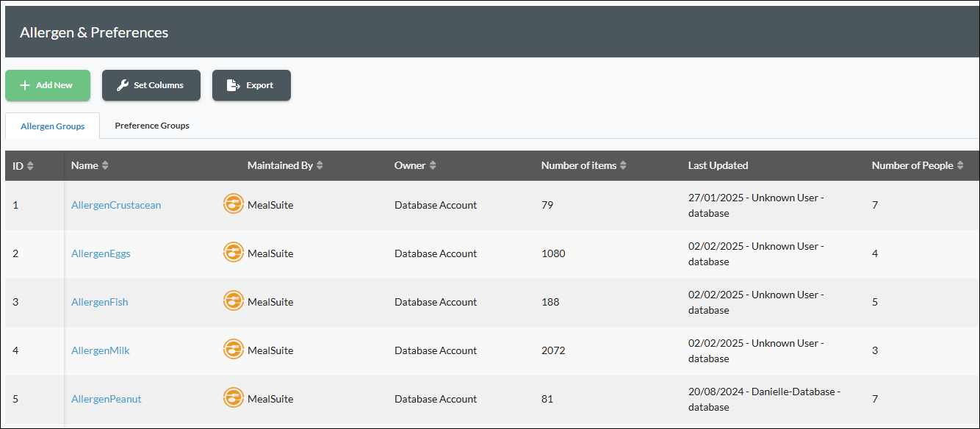This screenshot has width=980, height=429.
Task: Sort by the Number of People arrows
Action: 959,166
